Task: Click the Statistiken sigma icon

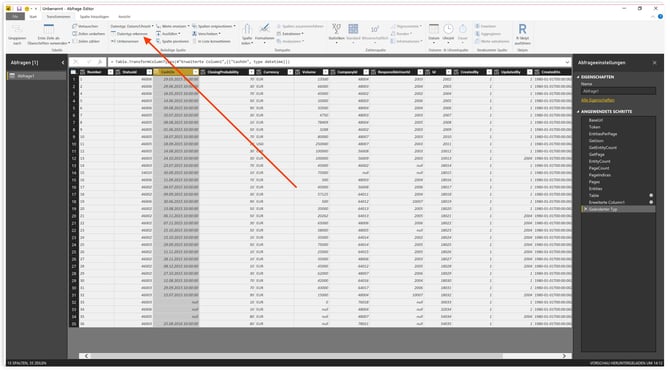Action: coord(336,29)
